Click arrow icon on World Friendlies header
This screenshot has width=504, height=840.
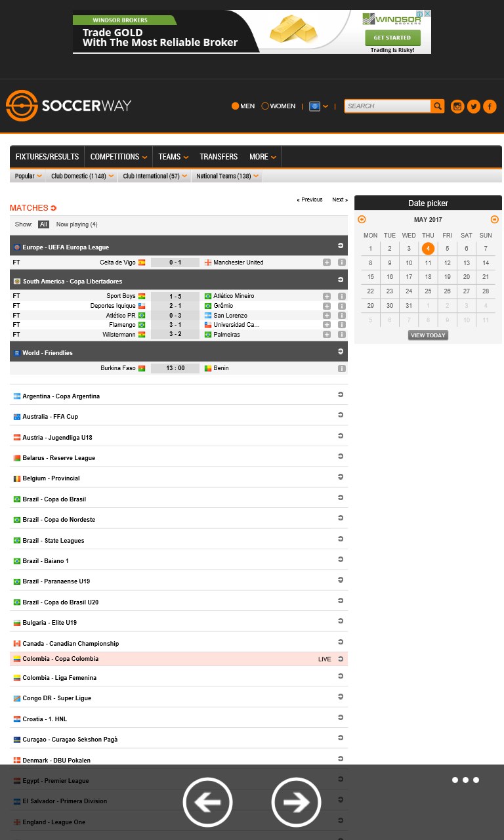[341, 351]
